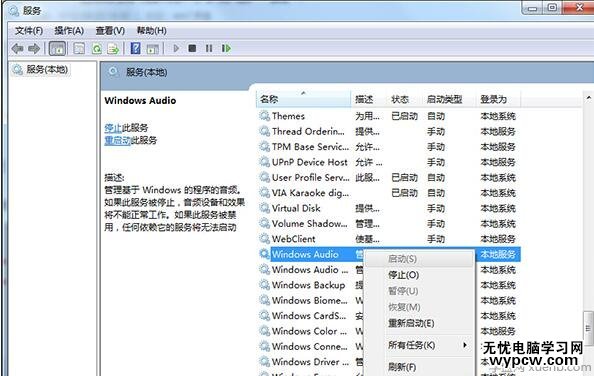Click the Restart Service toolbar button

tap(227, 48)
